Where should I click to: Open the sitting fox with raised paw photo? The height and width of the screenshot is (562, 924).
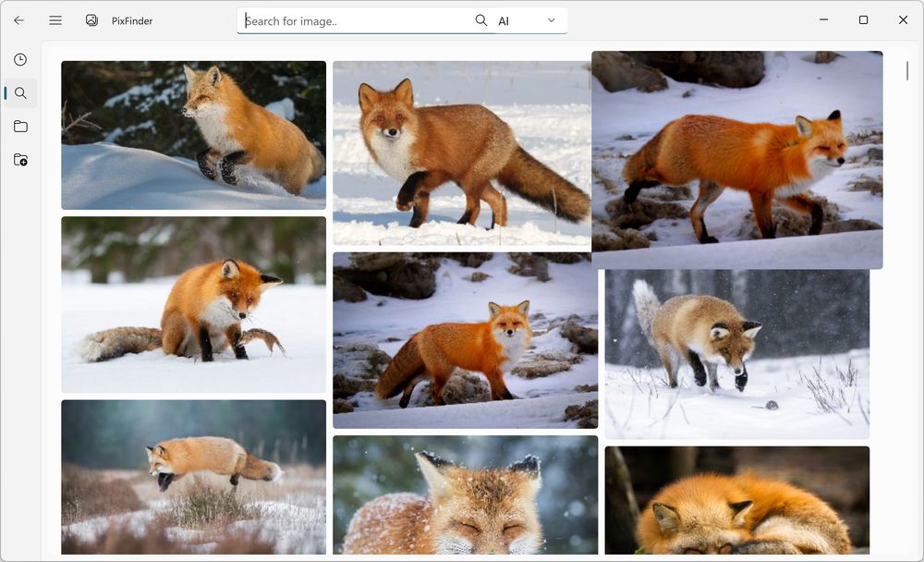tap(193, 304)
